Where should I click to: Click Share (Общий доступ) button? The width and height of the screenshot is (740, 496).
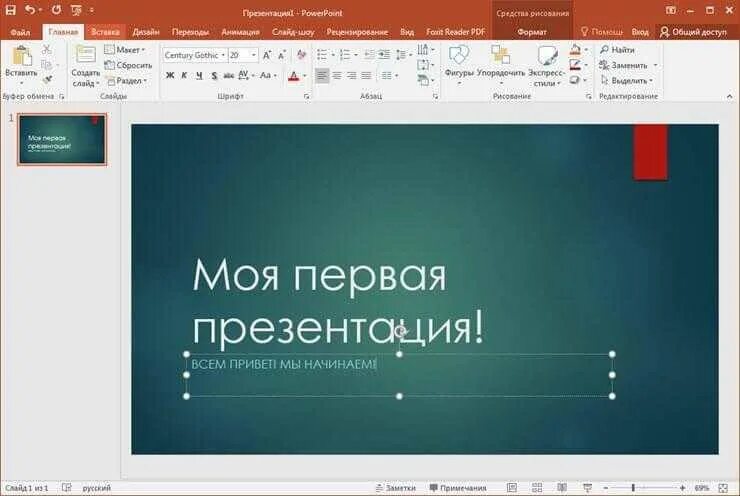(693, 32)
